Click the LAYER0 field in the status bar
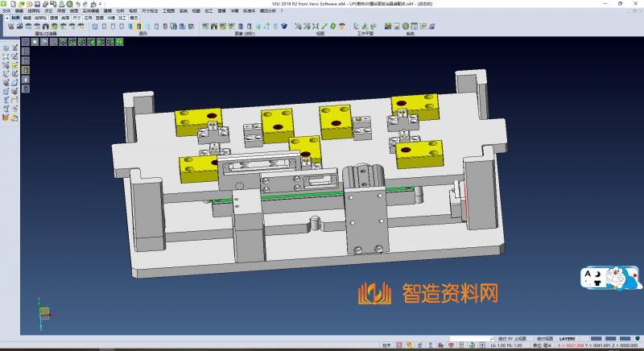 [568, 339]
